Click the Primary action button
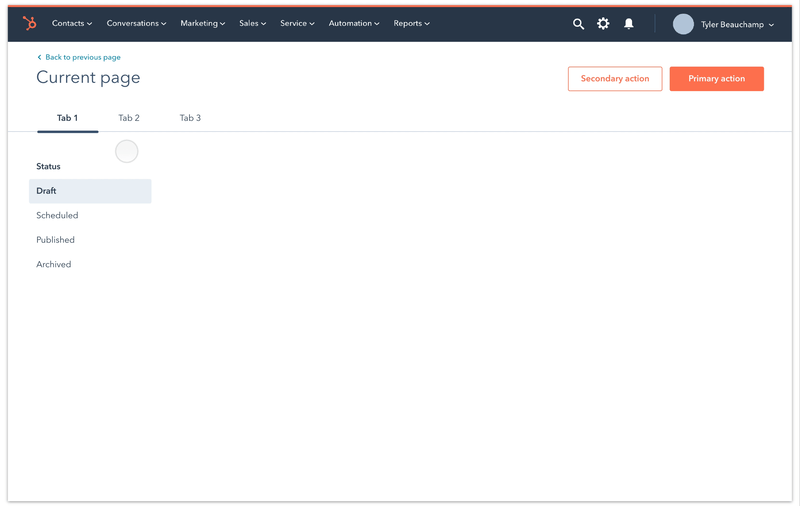 [716, 79]
